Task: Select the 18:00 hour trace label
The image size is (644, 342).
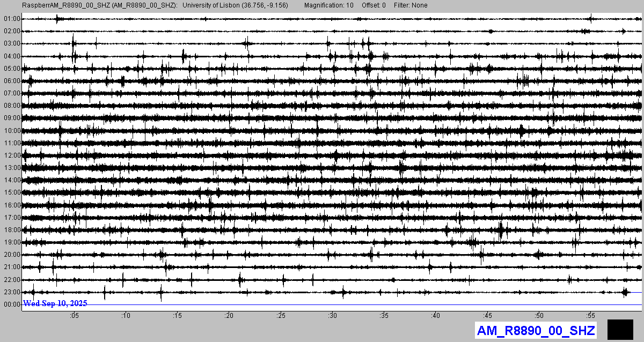Action: pyautogui.click(x=12, y=230)
